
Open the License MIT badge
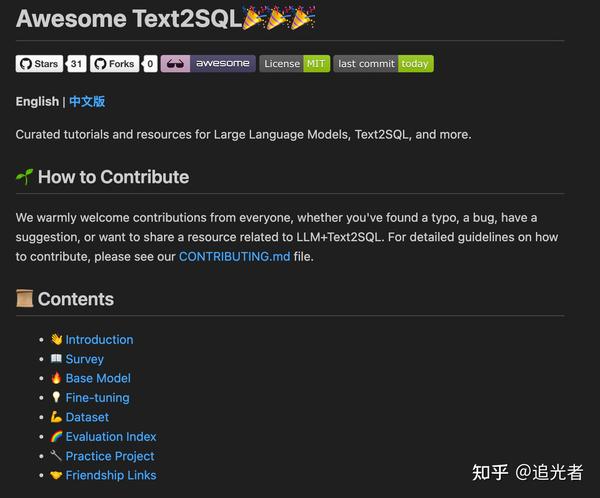295,64
